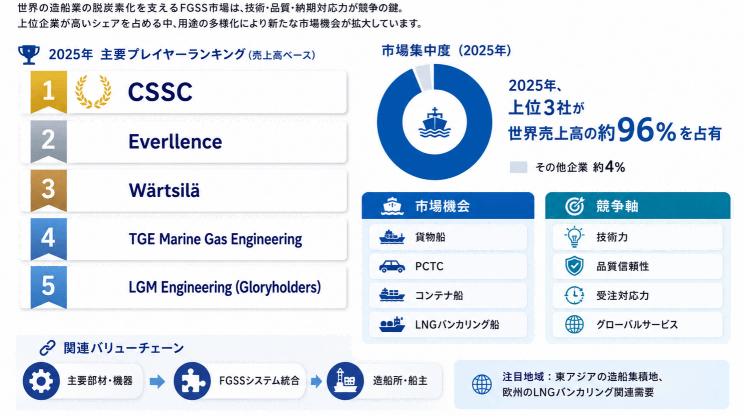Image resolution: width=745 pixels, height=416 pixels.
Task: Click the gold laurel wreath next to CSSC
Action: click(93, 92)
